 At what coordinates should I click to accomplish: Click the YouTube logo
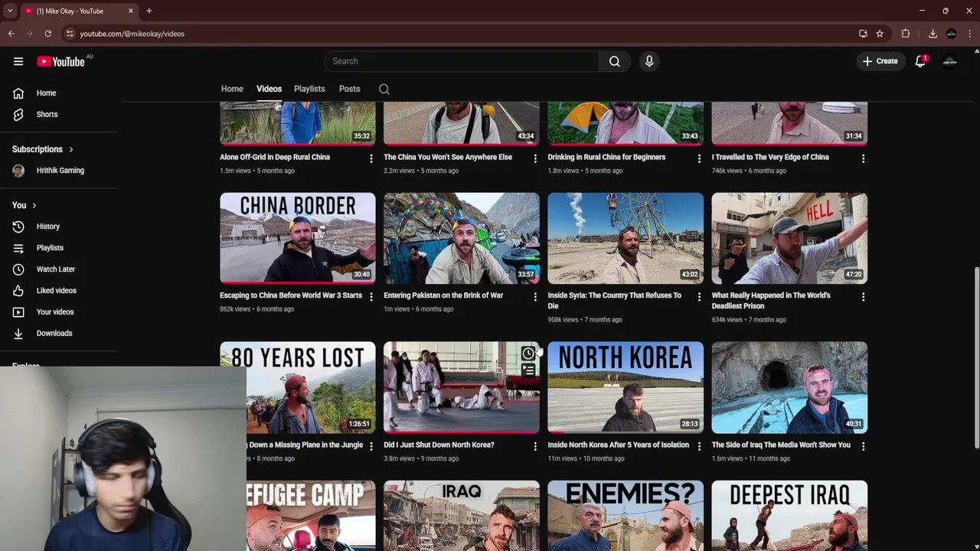pyautogui.click(x=60, y=61)
